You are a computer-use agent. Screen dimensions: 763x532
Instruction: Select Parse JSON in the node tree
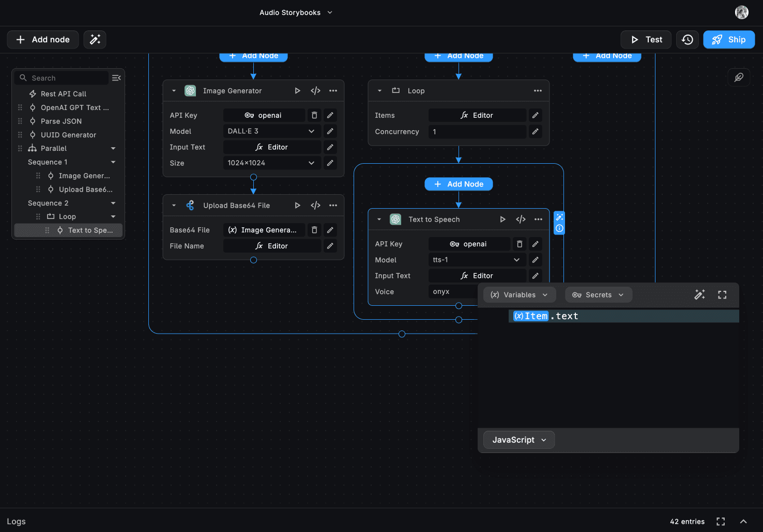(61, 121)
